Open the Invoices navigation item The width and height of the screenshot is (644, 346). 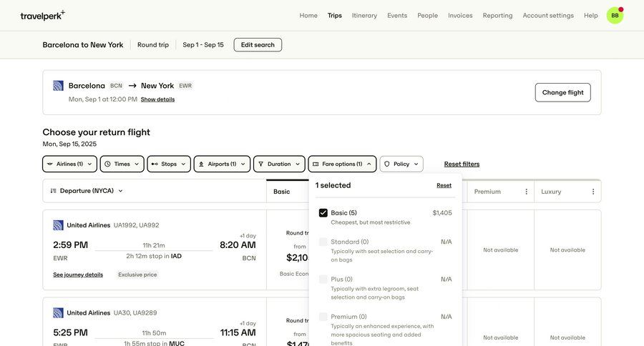(460, 15)
